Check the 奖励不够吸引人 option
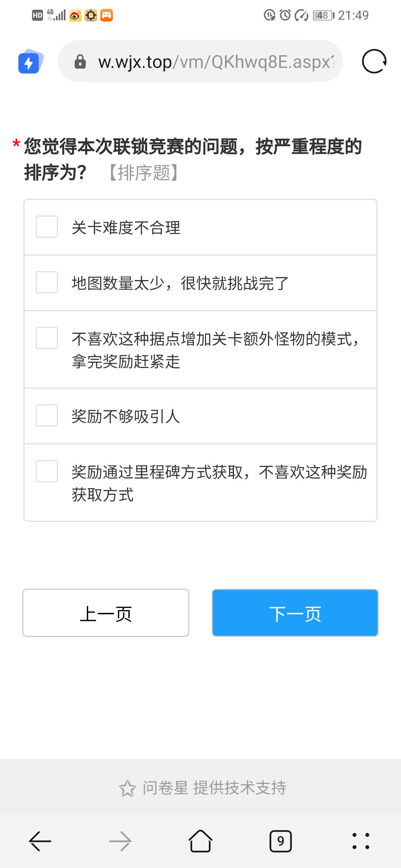401x868 pixels. (47, 415)
